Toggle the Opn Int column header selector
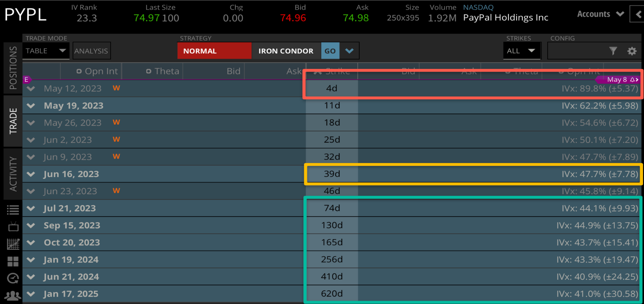 (x=79, y=71)
